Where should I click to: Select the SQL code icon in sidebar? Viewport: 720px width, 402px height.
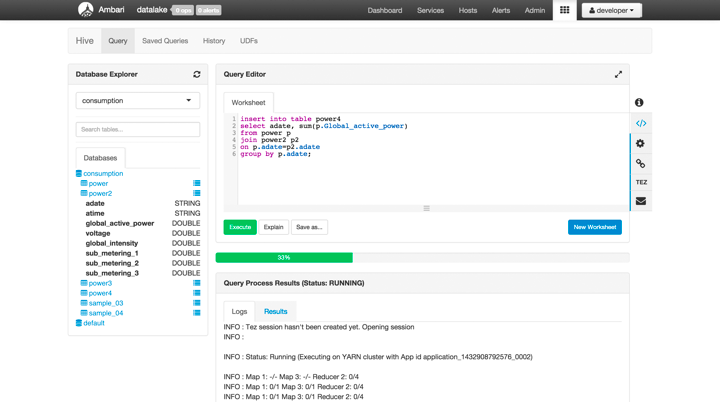[x=640, y=123]
